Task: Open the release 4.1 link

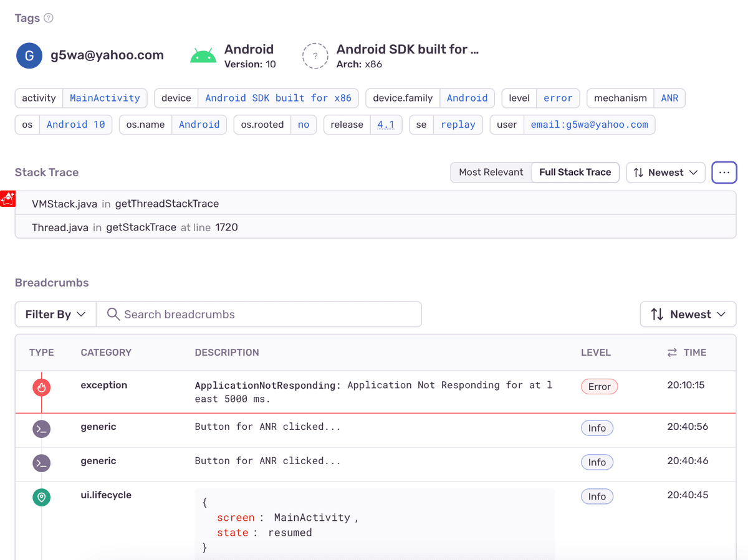Action: pyautogui.click(x=386, y=125)
